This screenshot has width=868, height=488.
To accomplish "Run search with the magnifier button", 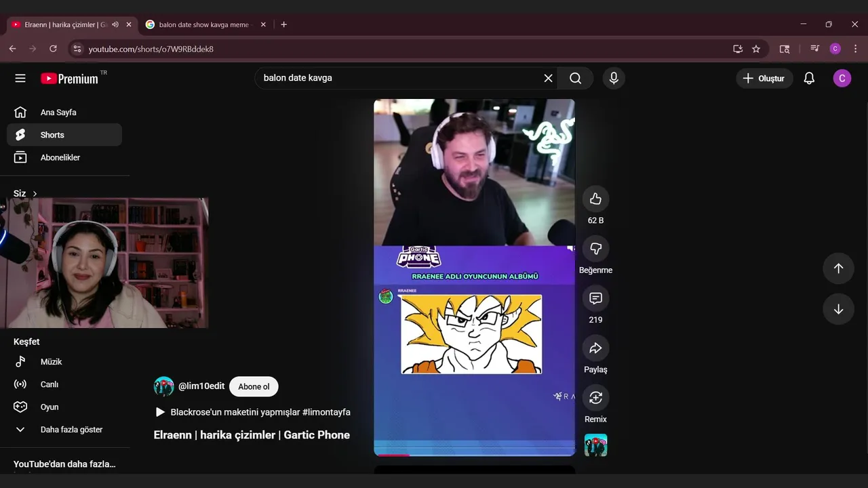I will pos(575,78).
